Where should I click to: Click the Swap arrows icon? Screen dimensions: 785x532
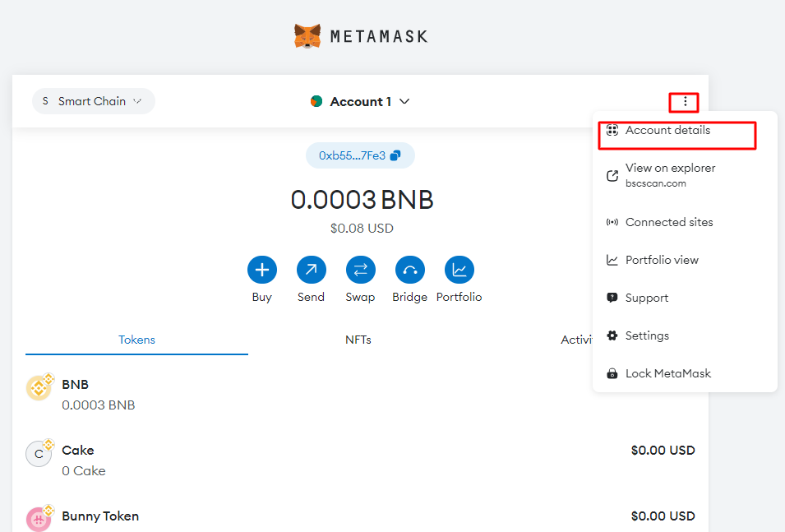pos(361,270)
